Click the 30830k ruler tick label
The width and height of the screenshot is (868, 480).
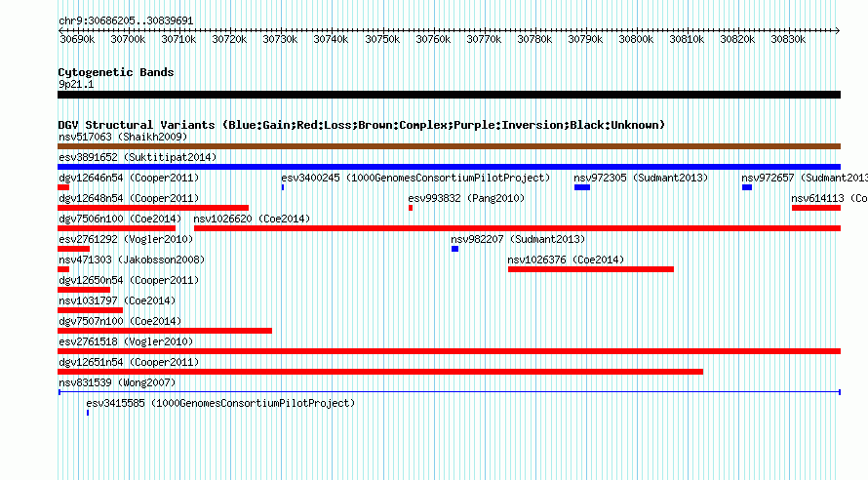point(788,39)
